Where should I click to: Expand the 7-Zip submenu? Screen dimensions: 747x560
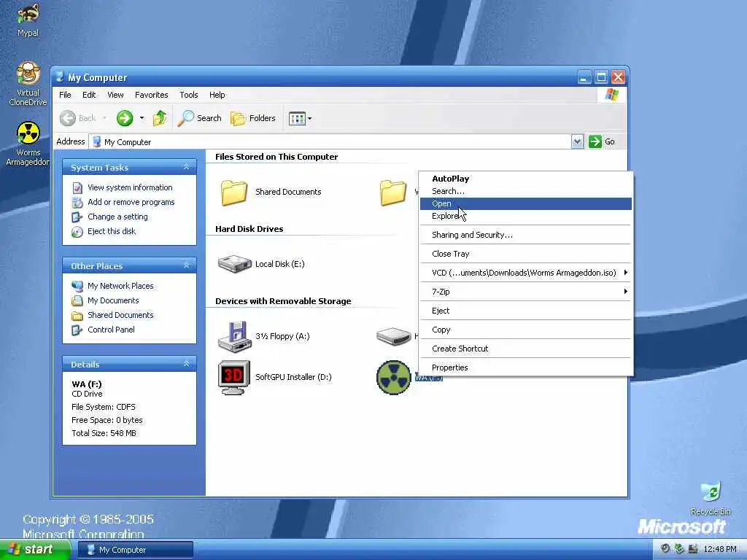tap(525, 292)
